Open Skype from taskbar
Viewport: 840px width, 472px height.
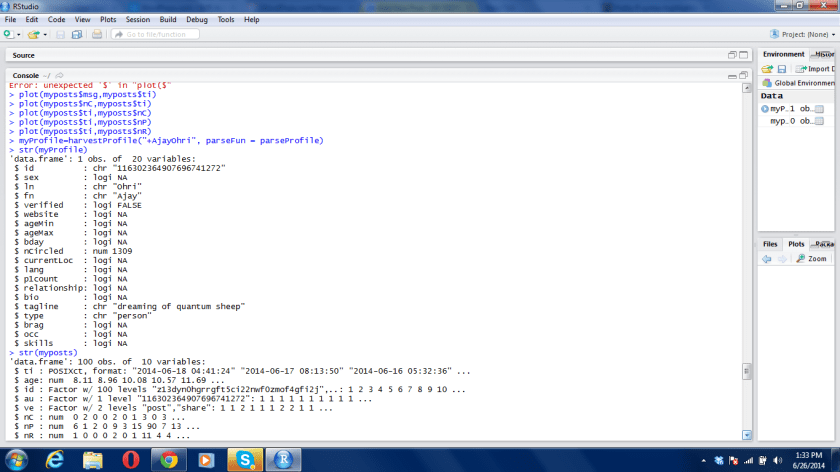click(x=245, y=460)
